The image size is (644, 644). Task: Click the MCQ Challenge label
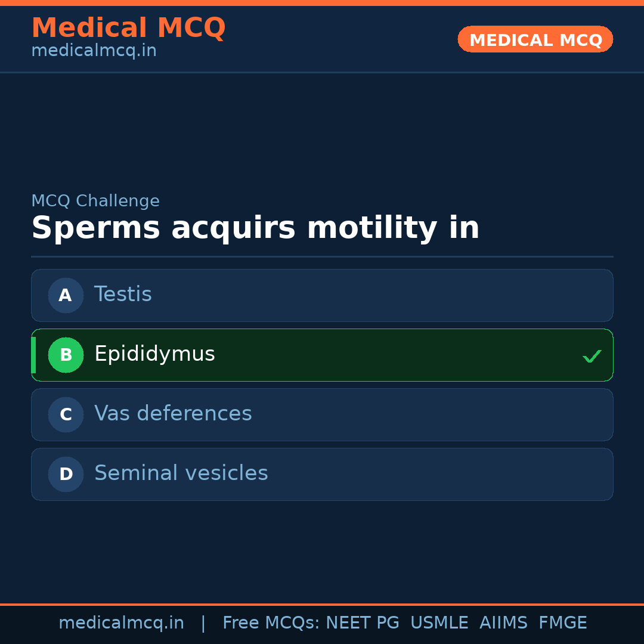[x=95, y=201]
